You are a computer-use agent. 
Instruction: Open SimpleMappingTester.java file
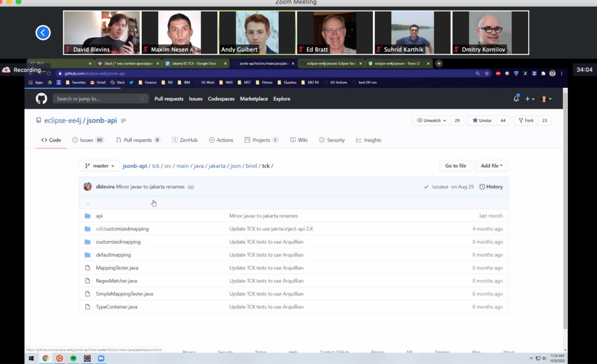point(124,294)
